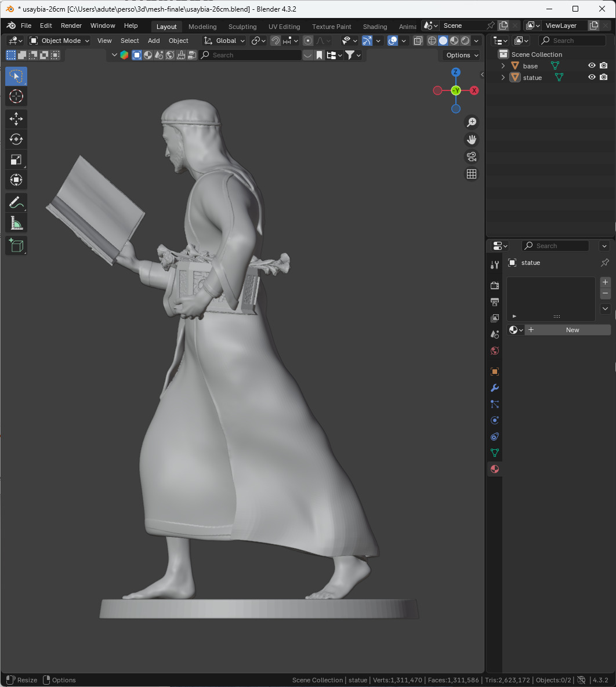Open the pivot point dropdown

(258, 41)
